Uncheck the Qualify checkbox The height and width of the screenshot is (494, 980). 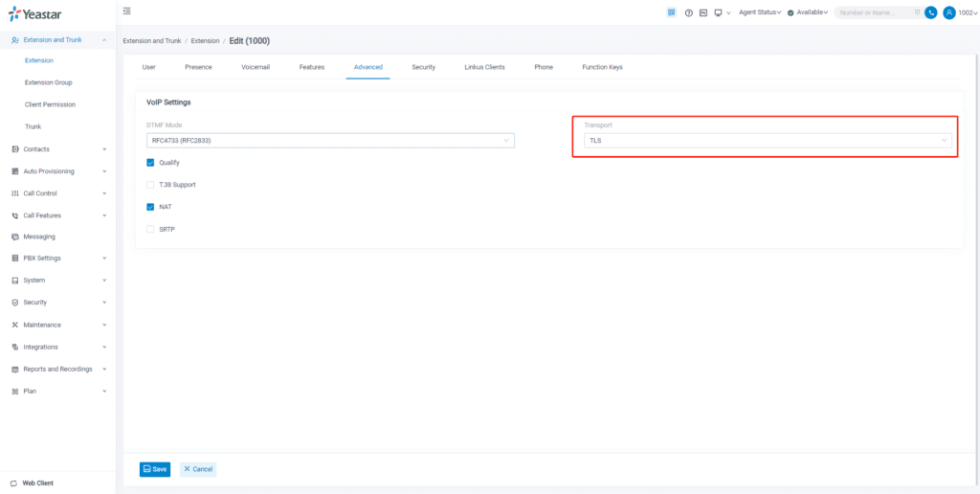[x=150, y=163]
